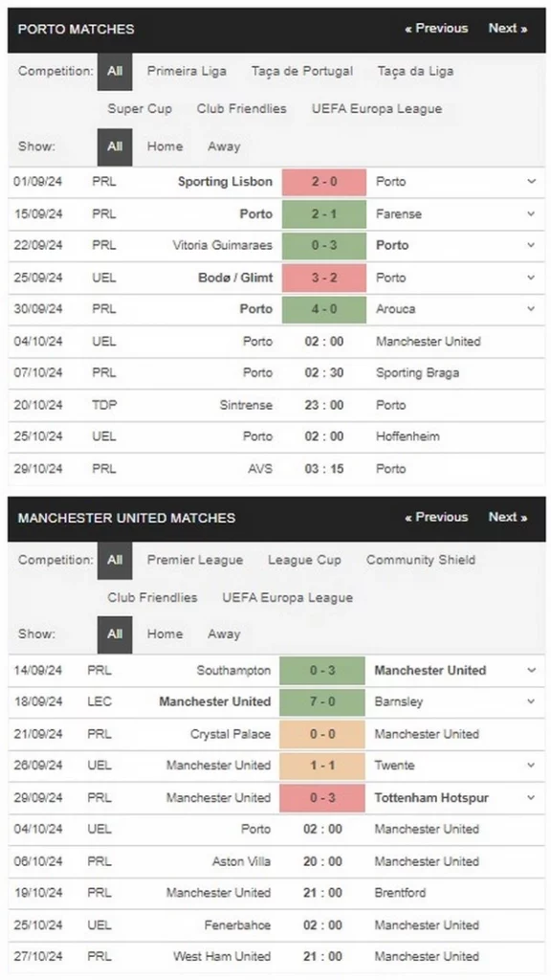Filter Manchester United matches by League Cup
Image resolution: width=551 pixels, height=980 pixels.
point(304,560)
